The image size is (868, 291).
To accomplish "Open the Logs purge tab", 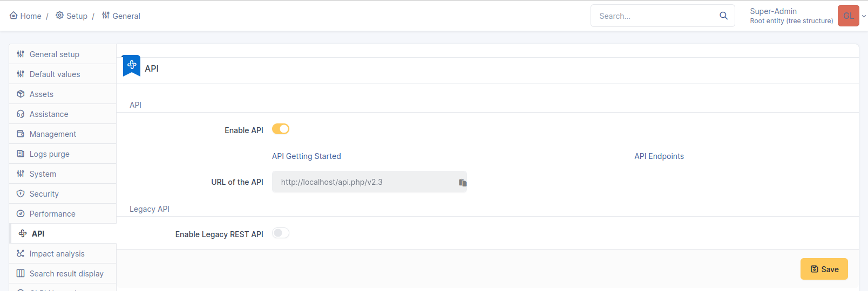I will pyautogui.click(x=63, y=154).
